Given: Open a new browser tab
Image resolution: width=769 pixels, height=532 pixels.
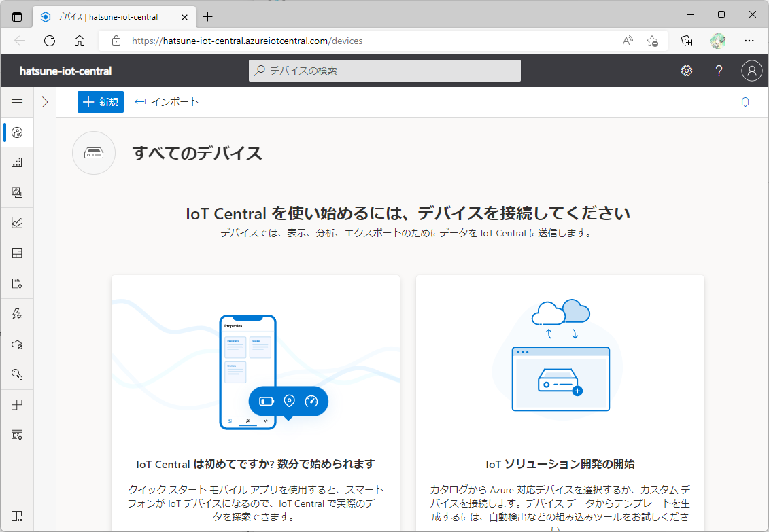Looking at the screenshot, I should pos(208,17).
